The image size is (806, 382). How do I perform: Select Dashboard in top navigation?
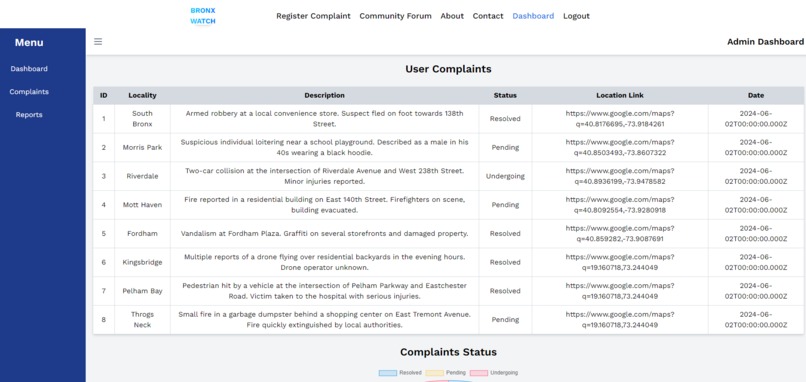tap(533, 16)
